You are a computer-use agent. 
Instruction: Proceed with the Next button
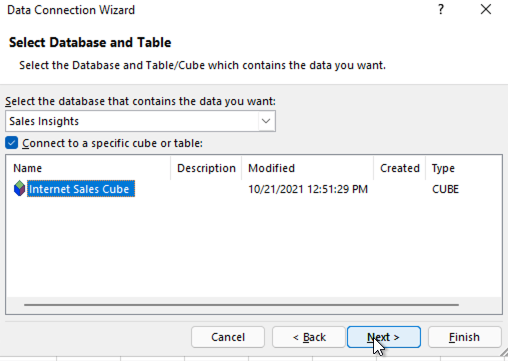[x=384, y=337]
